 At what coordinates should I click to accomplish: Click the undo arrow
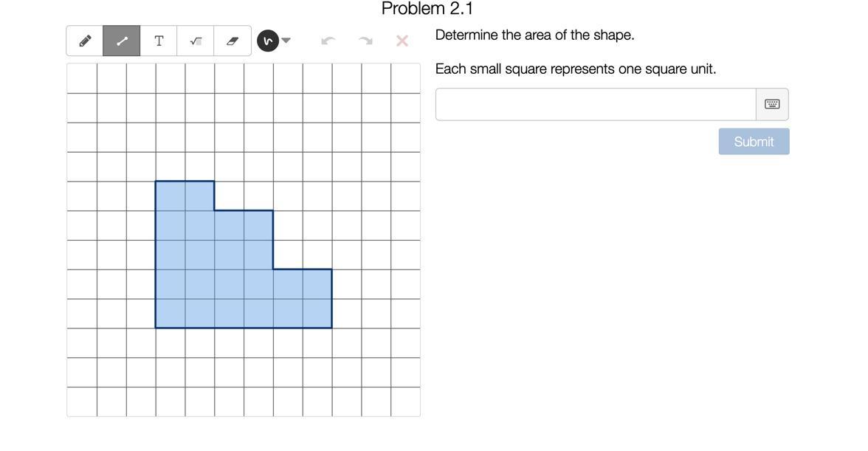coord(328,41)
